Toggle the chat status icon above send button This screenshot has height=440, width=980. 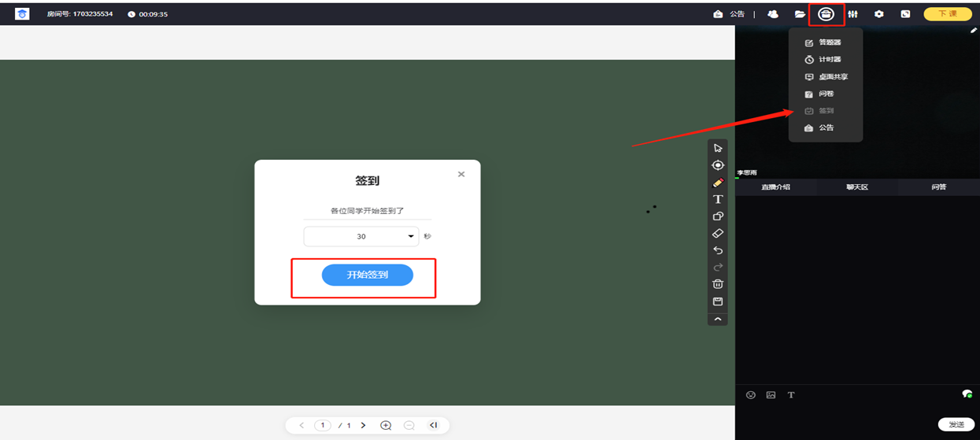pos(967,394)
